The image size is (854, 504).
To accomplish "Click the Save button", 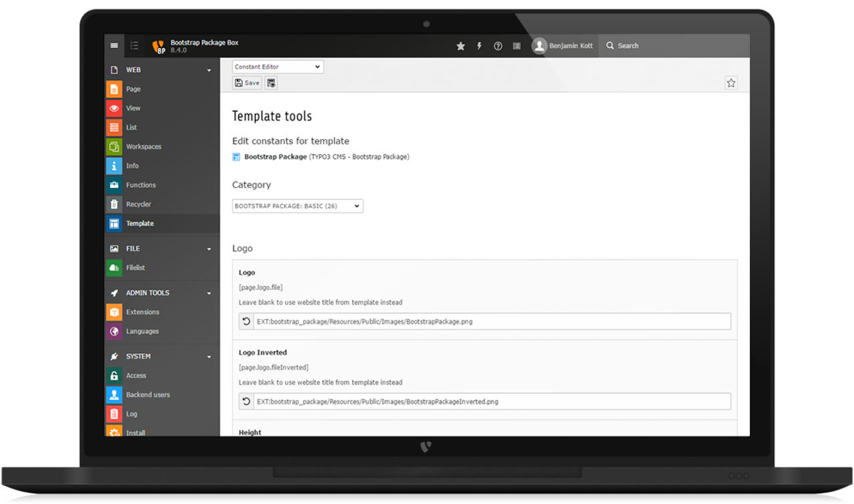I will (247, 83).
